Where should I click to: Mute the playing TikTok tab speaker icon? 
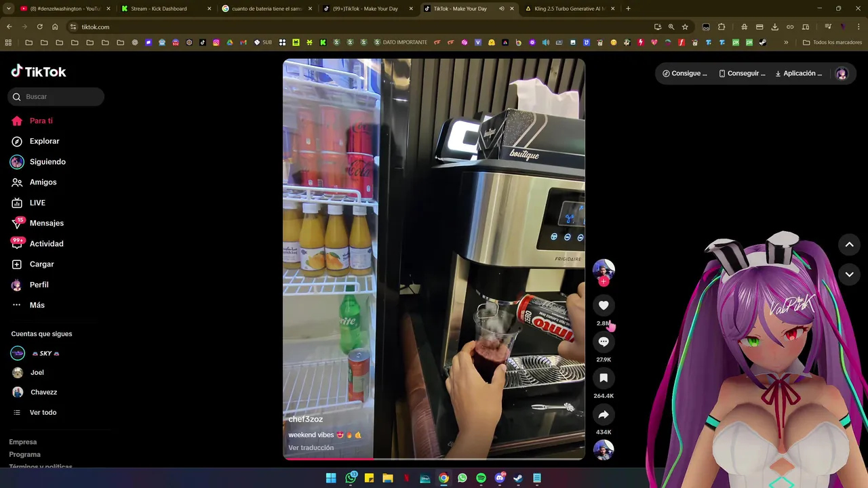(501, 9)
